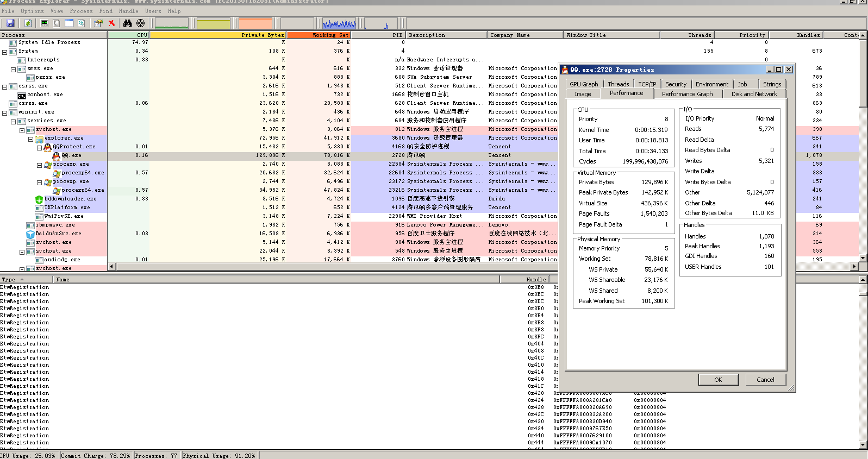Click the blue I/O activity mini graph
This screenshot has height=459, width=868.
click(x=339, y=23)
